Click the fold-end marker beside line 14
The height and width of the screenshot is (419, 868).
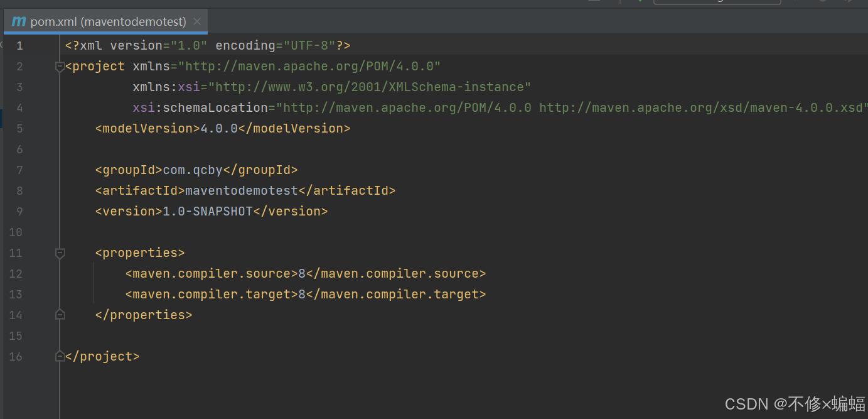click(60, 314)
